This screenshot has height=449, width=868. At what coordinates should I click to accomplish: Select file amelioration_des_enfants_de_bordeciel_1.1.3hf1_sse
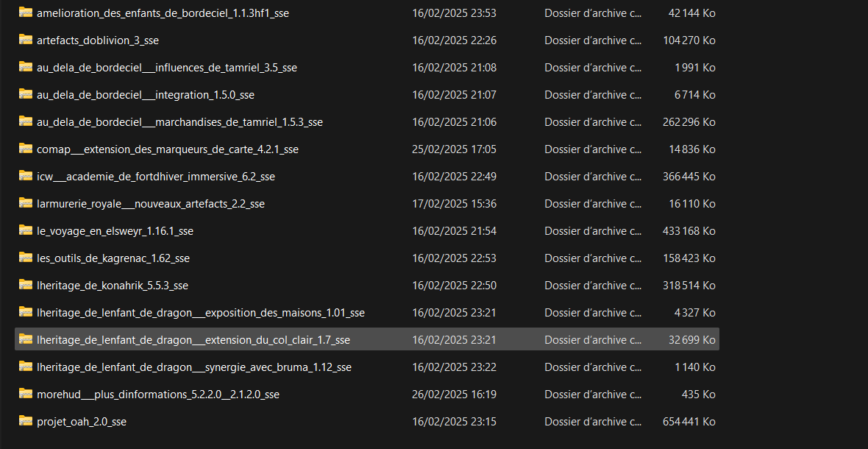[163, 13]
